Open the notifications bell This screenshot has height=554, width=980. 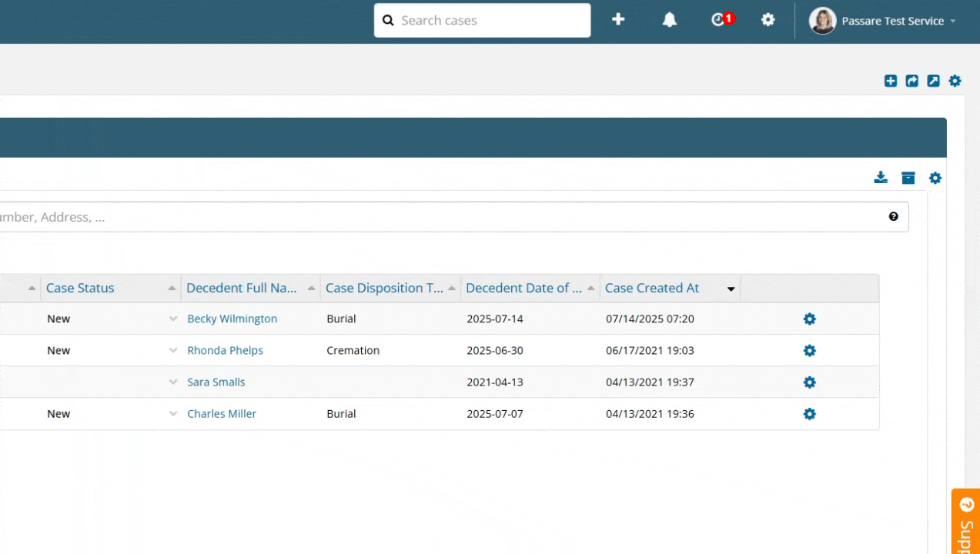pos(670,20)
